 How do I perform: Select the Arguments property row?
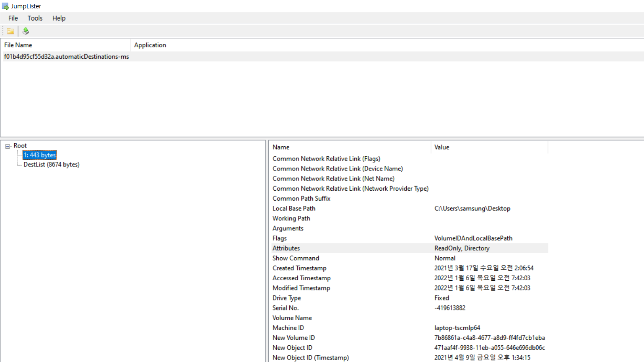409,228
